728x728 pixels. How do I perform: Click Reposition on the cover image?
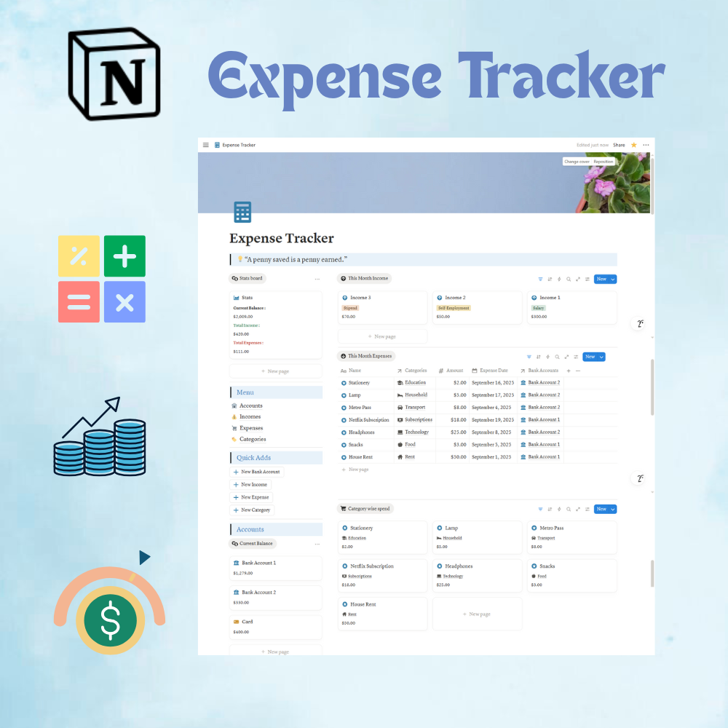click(603, 162)
